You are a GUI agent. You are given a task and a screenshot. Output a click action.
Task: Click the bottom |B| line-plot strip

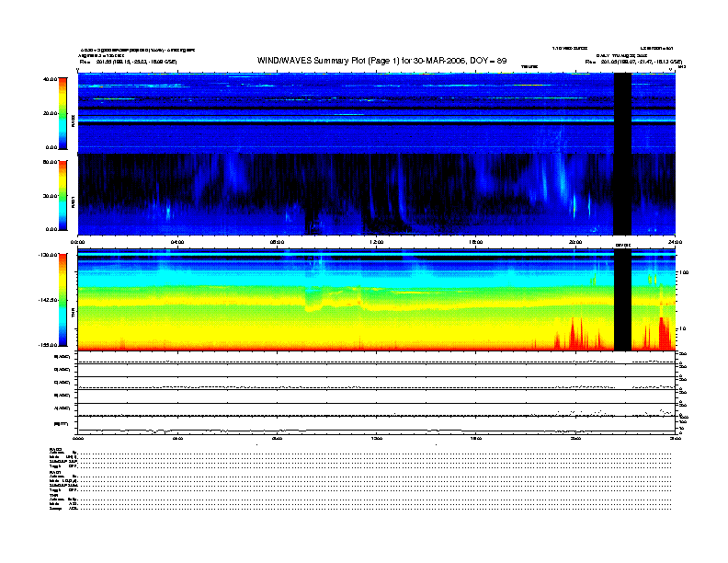(376, 425)
